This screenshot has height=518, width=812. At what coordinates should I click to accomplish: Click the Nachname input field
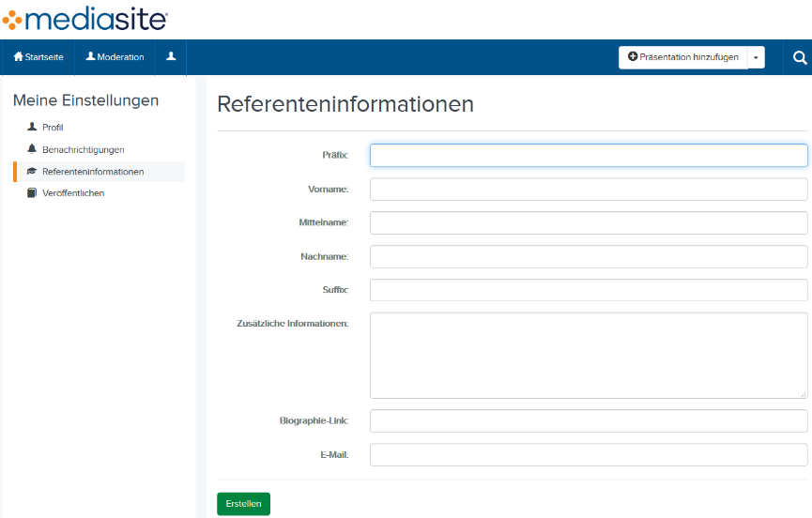click(x=589, y=256)
